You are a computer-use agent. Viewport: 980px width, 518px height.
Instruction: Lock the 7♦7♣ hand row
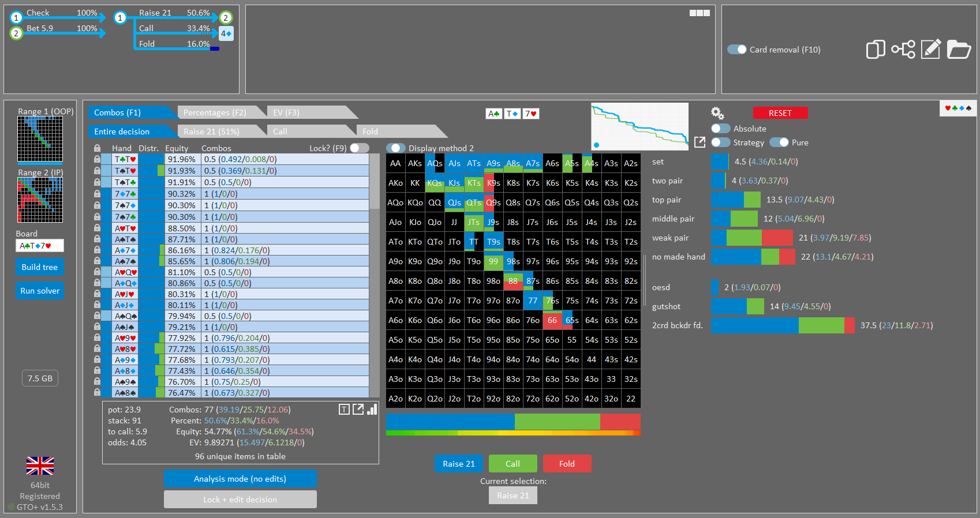(x=97, y=194)
